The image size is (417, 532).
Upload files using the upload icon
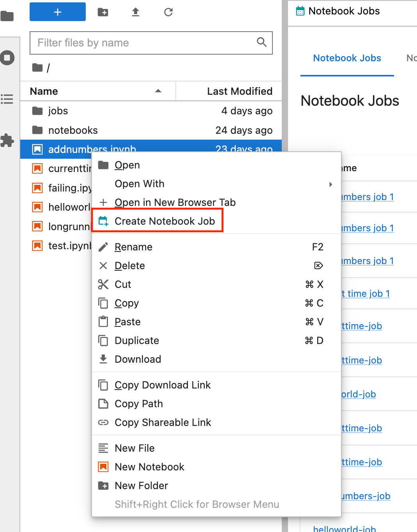pos(135,12)
